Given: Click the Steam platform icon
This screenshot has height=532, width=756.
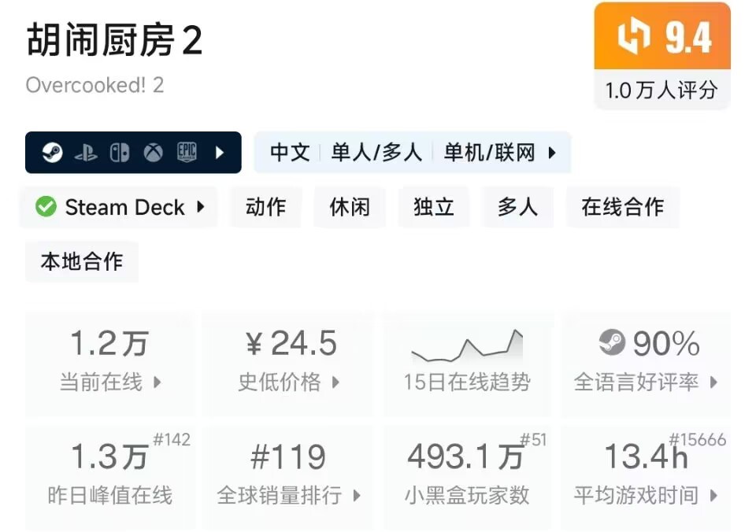Looking at the screenshot, I should click(x=53, y=153).
